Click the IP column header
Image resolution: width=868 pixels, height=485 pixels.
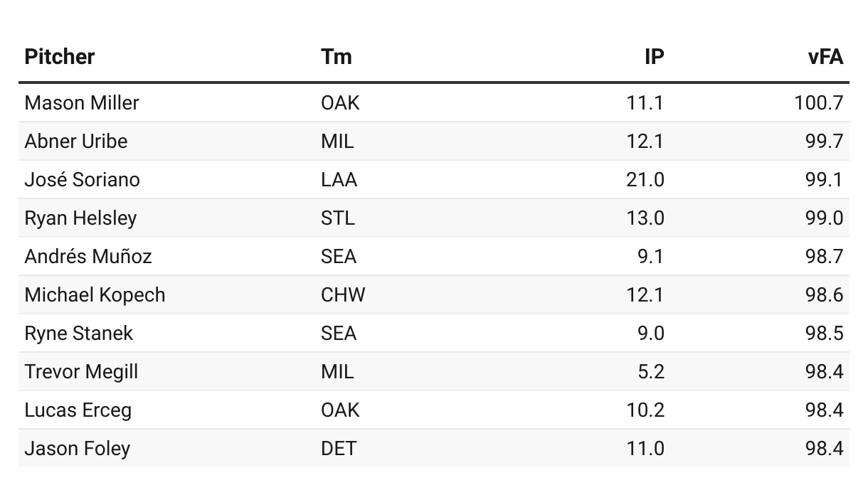point(653,57)
